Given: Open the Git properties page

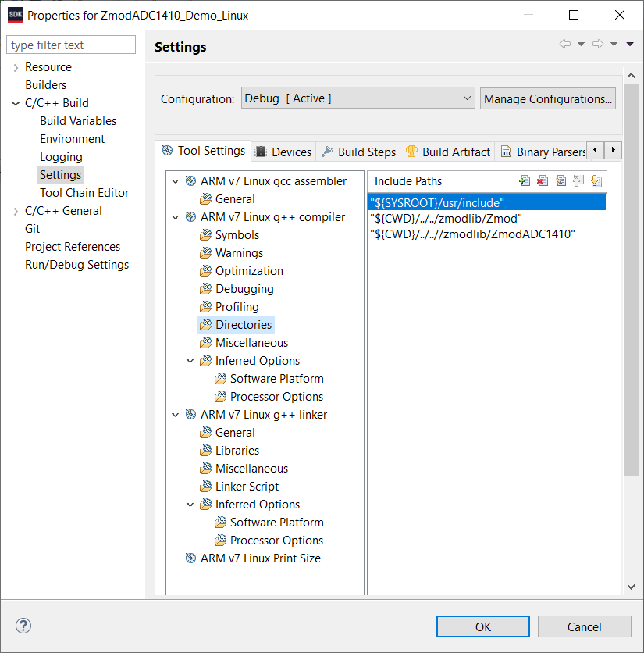Looking at the screenshot, I should tap(33, 228).
